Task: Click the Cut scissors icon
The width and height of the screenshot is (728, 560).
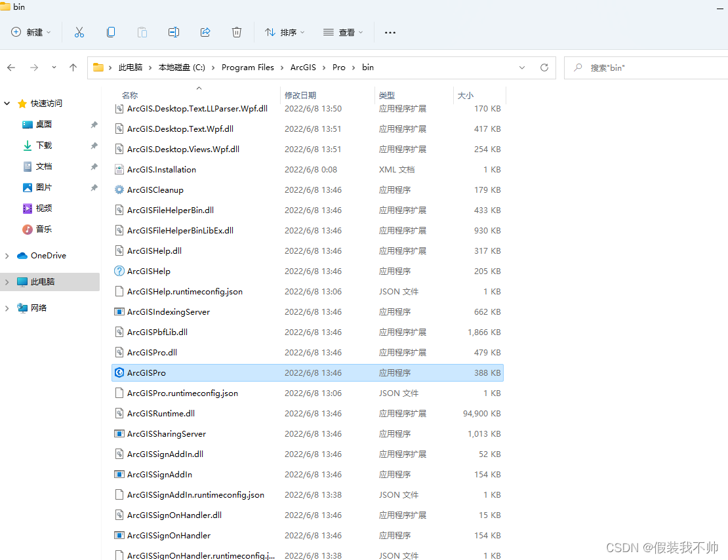Action: (79, 32)
